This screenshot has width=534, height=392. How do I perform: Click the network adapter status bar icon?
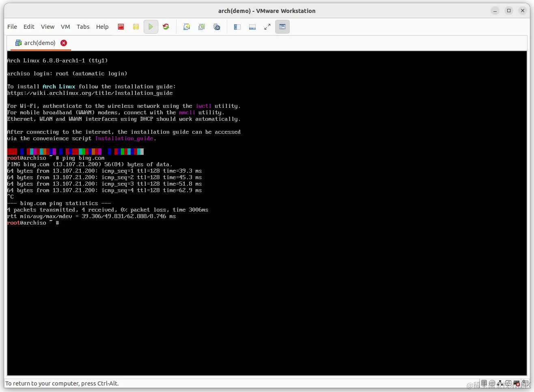pyautogui.click(x=500, y=383)
